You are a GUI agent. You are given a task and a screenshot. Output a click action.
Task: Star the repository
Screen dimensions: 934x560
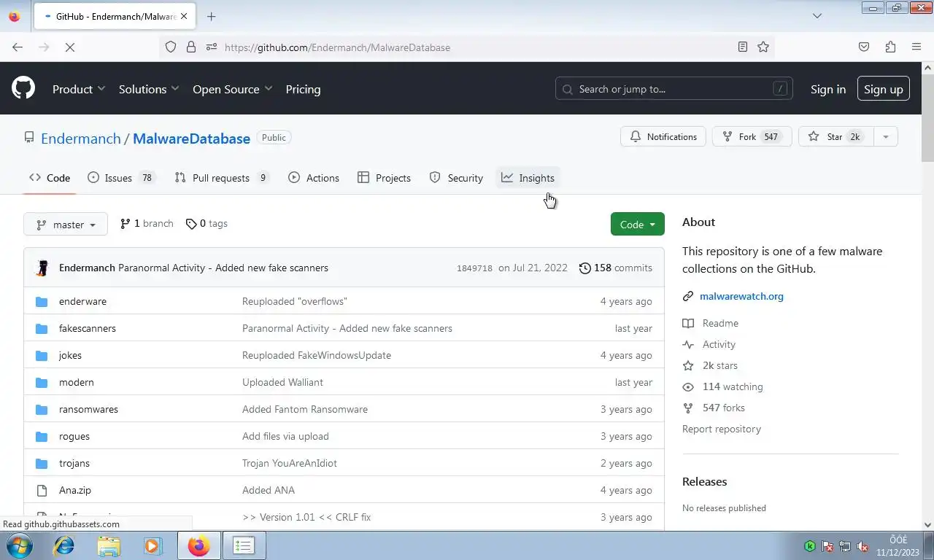(835, 136)
